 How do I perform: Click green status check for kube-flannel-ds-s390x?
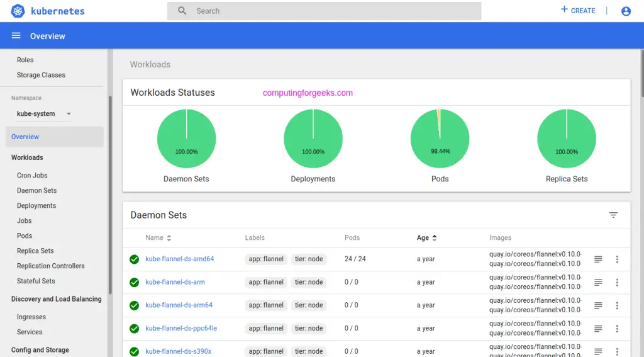click(135, 351)
